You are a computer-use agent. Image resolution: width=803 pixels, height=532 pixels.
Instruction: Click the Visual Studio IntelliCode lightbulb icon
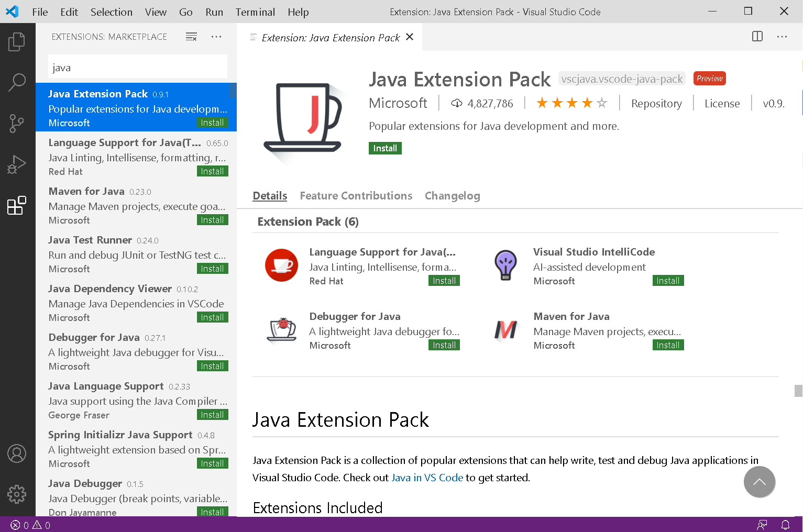tap(505, 265)
